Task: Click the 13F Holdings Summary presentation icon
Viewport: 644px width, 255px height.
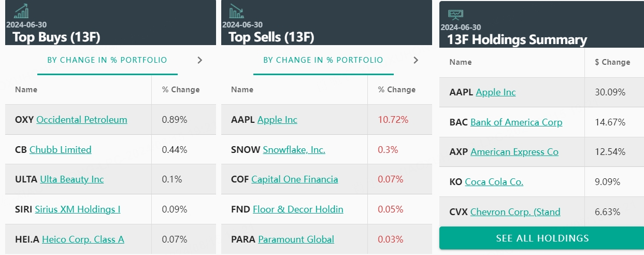Action: coord(456,14)
